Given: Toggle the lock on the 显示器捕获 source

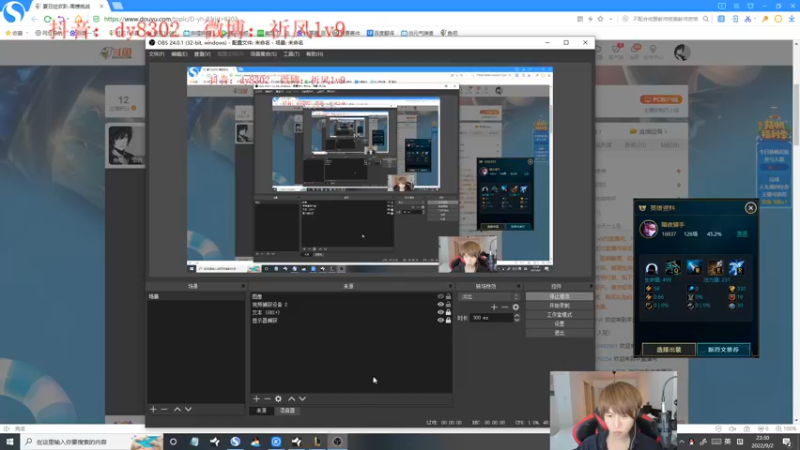Looking at the screenshot, I should (x=448, y=320).
